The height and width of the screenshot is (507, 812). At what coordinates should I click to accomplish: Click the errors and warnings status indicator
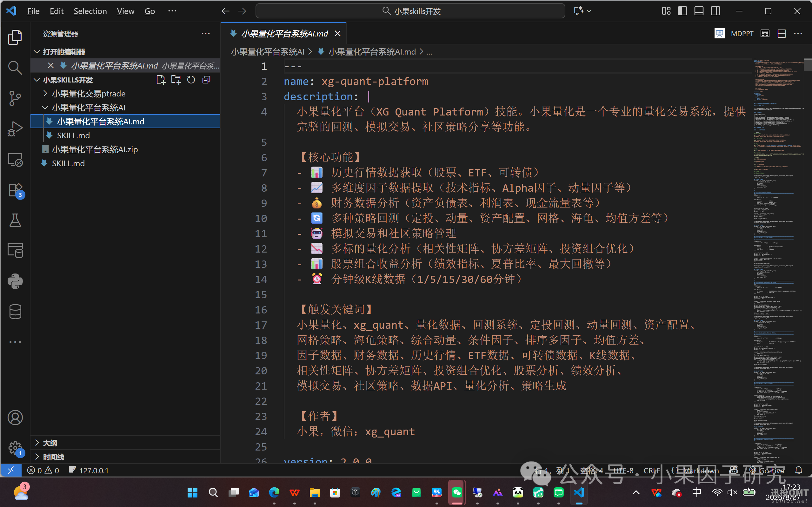pos(43,471)
